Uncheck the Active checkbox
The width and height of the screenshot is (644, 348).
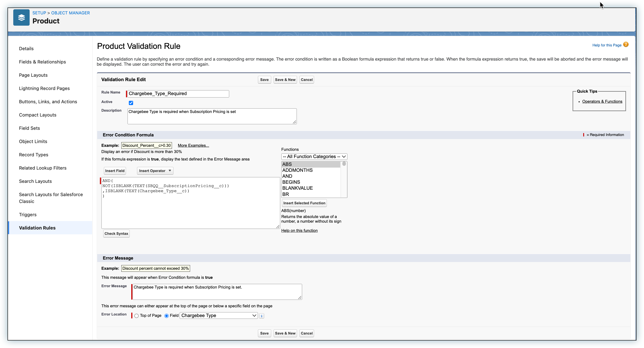click(x=131, y=103)
